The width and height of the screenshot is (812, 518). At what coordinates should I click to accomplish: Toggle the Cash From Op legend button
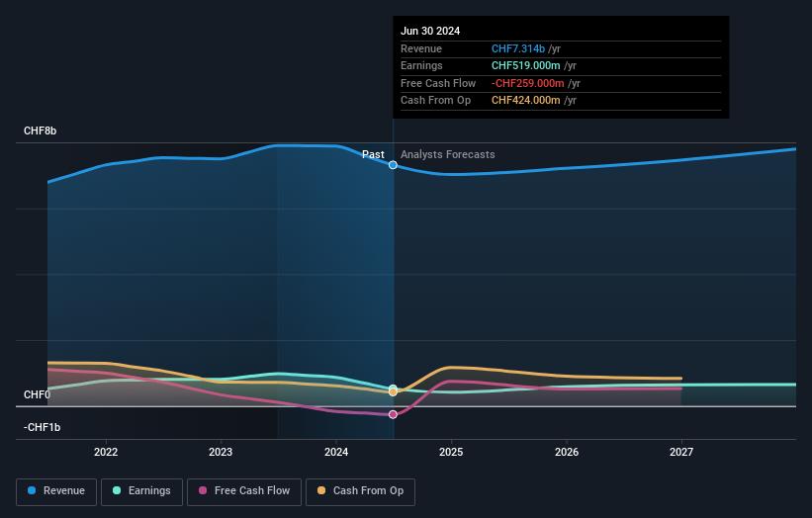360,491
